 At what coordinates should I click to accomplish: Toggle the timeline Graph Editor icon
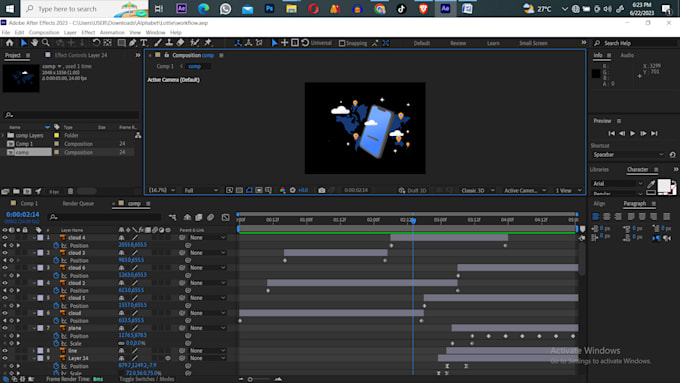pos(226,217)
